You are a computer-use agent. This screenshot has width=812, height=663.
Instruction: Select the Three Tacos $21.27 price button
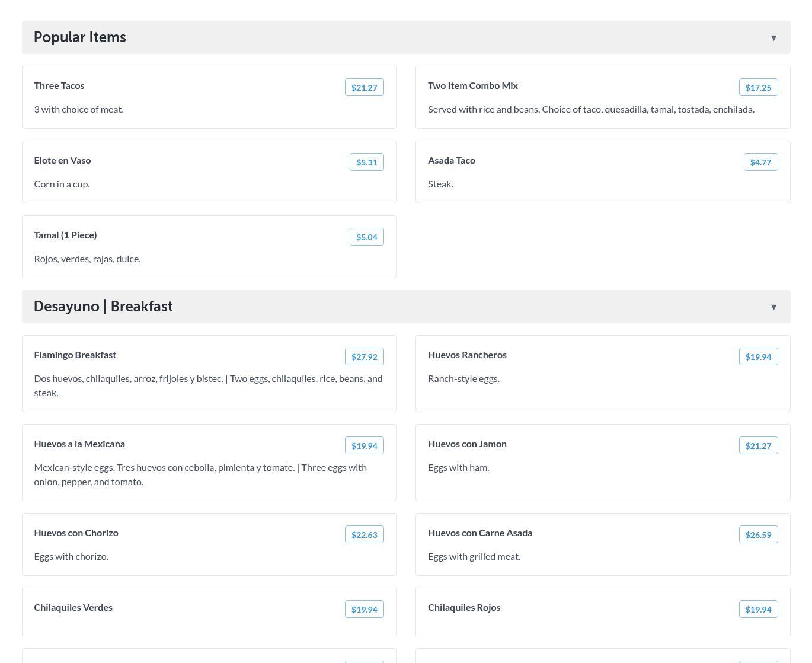[x=364, y=88]
